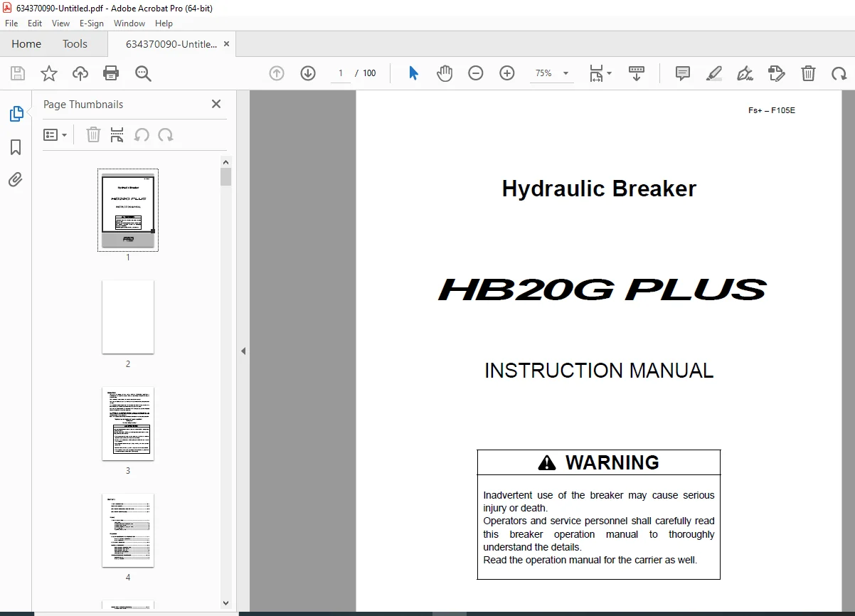Save the PDF with the floppy disk icon
Image resolution: width=855 pixels, height=616 pixels.
(18, 73)
